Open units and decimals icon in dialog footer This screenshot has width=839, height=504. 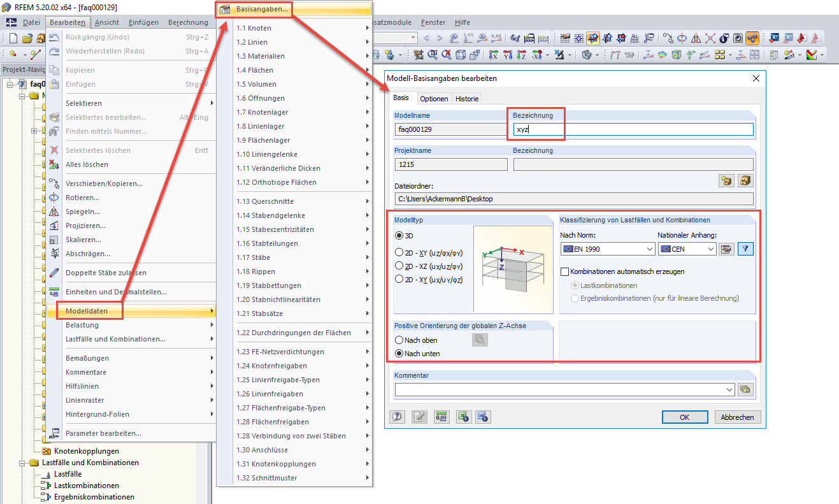point(441,417)
